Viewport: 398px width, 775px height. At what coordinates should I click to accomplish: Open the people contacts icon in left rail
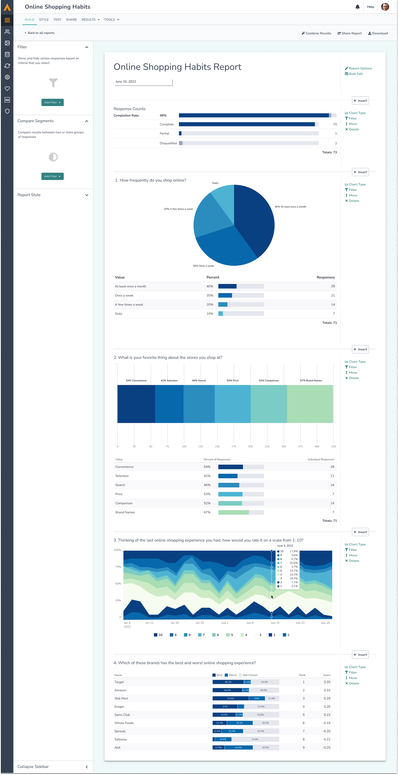[7, 32]
